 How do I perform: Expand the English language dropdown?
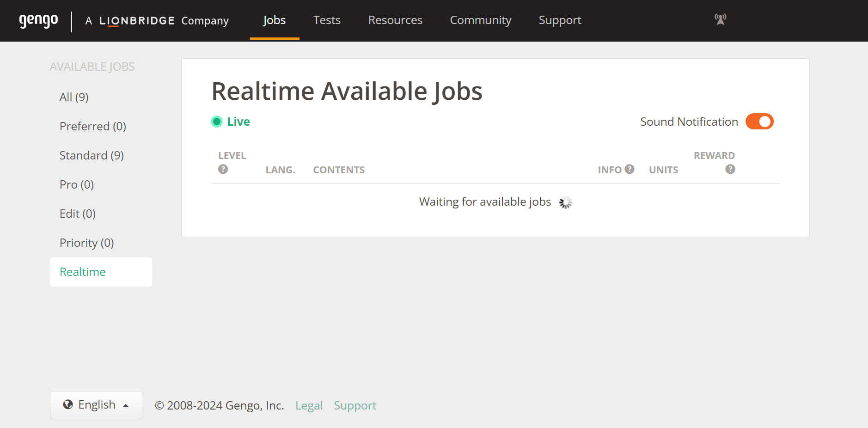(x=96, y=405)
